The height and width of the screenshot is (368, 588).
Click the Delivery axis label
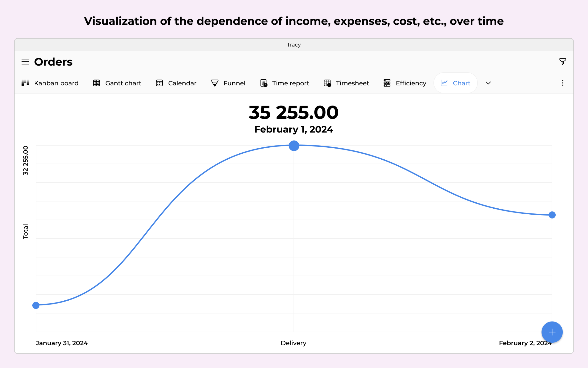pyautogui.click(x=294, y=343)
